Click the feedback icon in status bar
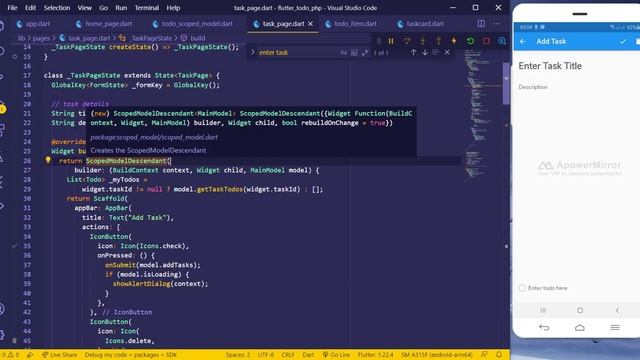This screenshot has height=360, width=640. tap(484, 355)
